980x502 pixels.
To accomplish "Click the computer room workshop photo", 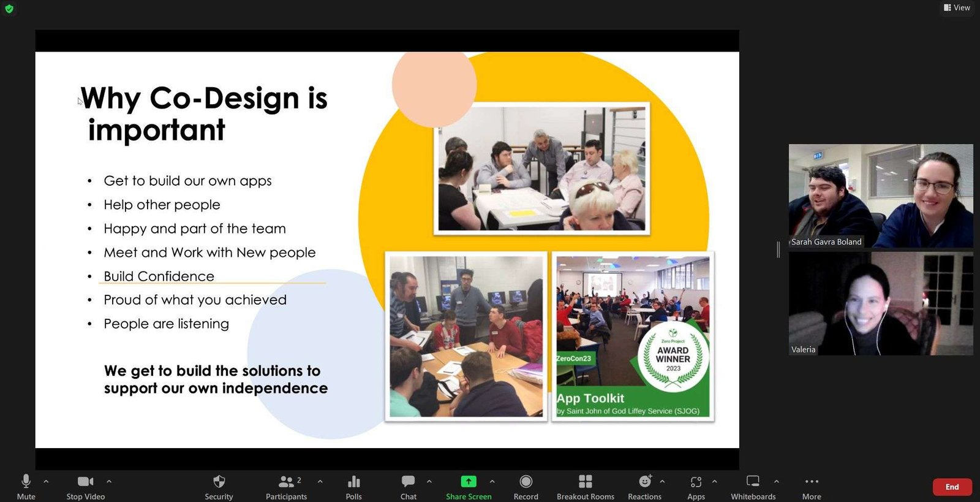I will (x=466, y=337).
